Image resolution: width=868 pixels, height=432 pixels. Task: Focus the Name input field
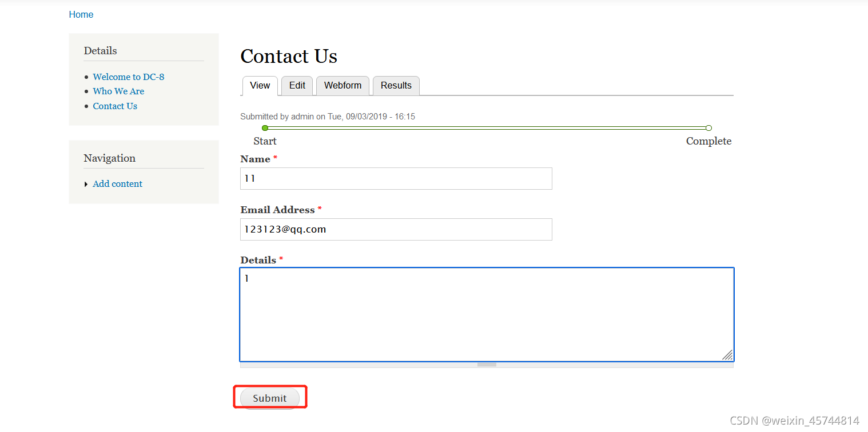[x=396, y=179]
